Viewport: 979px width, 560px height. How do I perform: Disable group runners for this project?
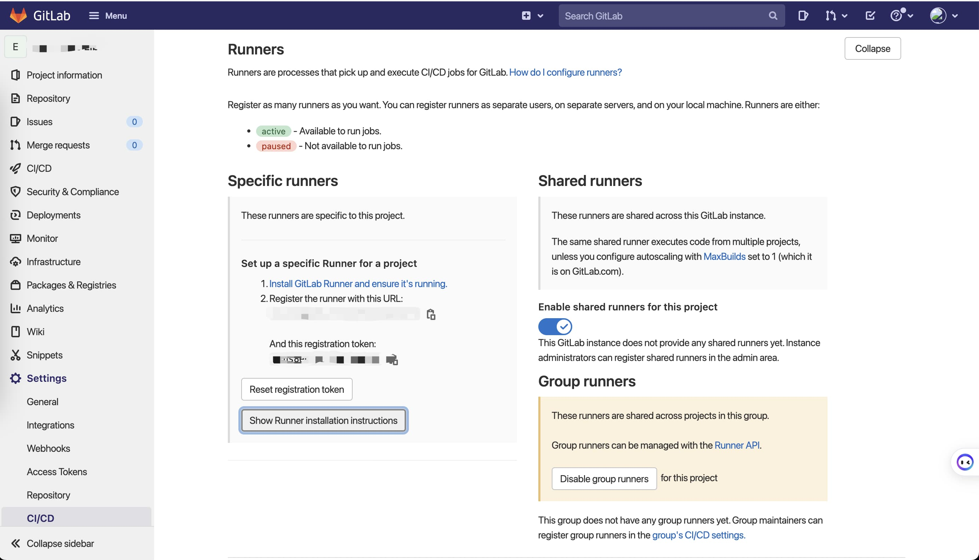click(x=604, y=478)
